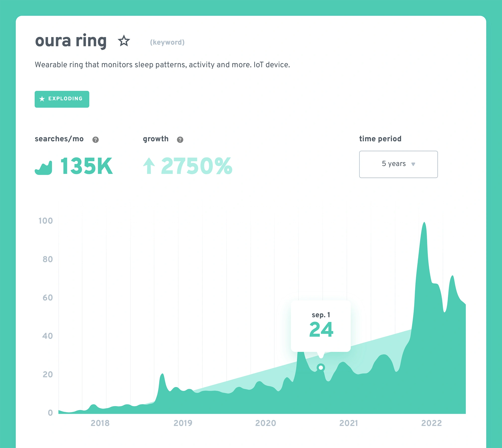This screenshot has height=448, width=502.
Task: Click the 2750% growth value
Action: coord(197,166)
